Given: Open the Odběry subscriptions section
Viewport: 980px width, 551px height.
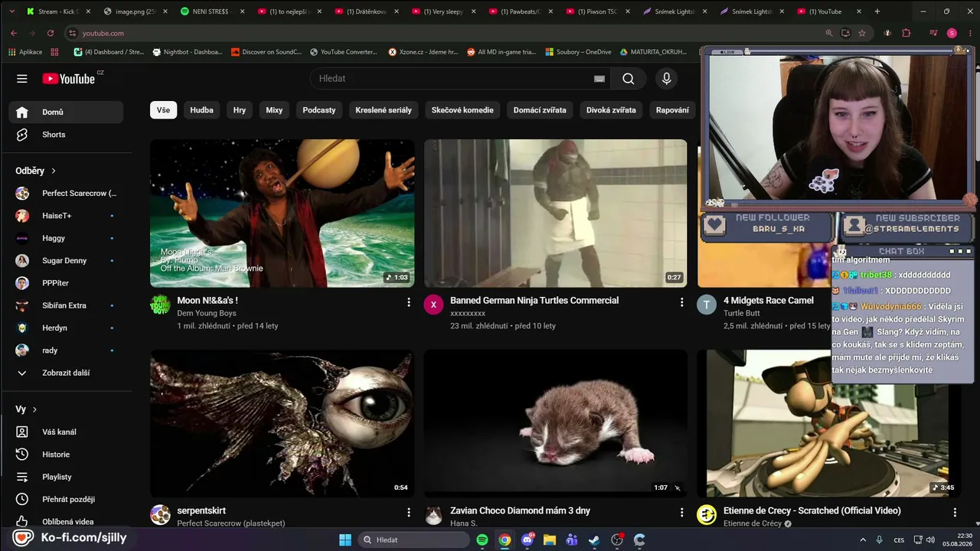Looking at the screenshot, I should (x=36, y=171).
